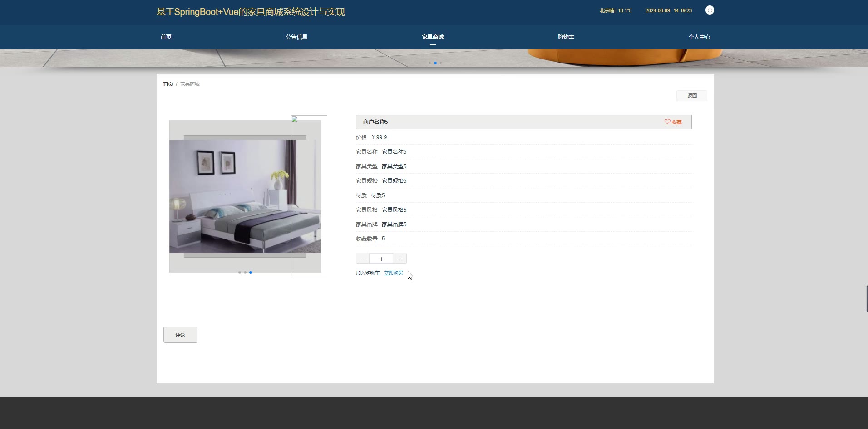The width and height of the screenshot is (868, 429).
Task: Increase quantity with the plus button
Action: [400, 258]
